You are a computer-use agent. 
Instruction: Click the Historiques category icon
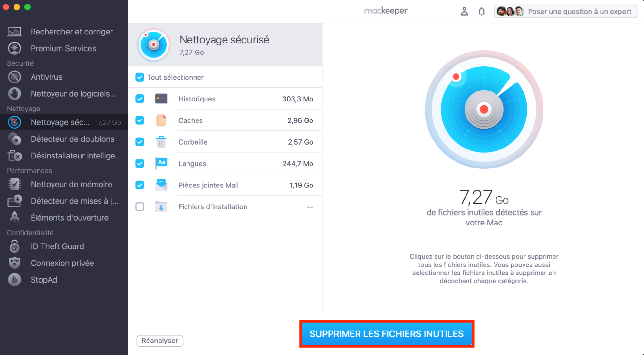161,99
